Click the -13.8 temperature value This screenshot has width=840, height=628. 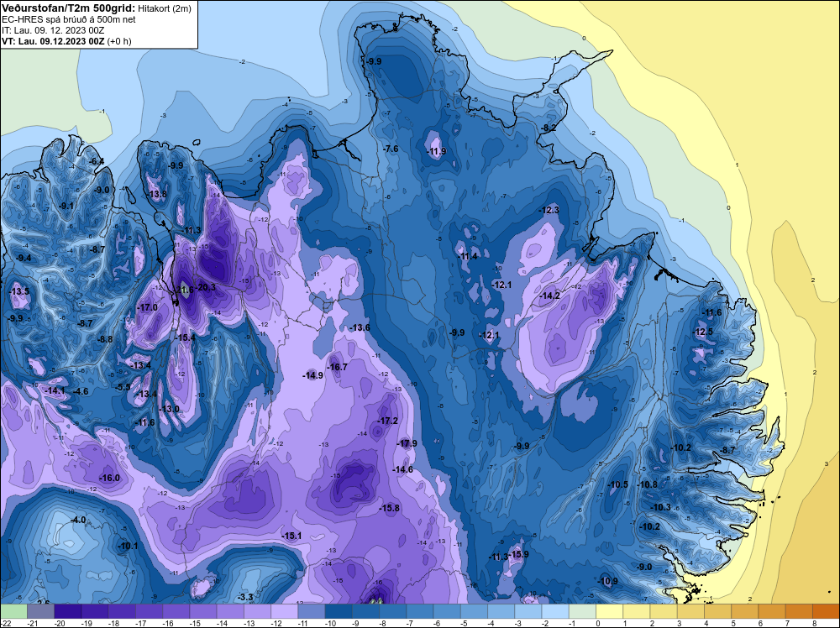(x=156, y=194)
